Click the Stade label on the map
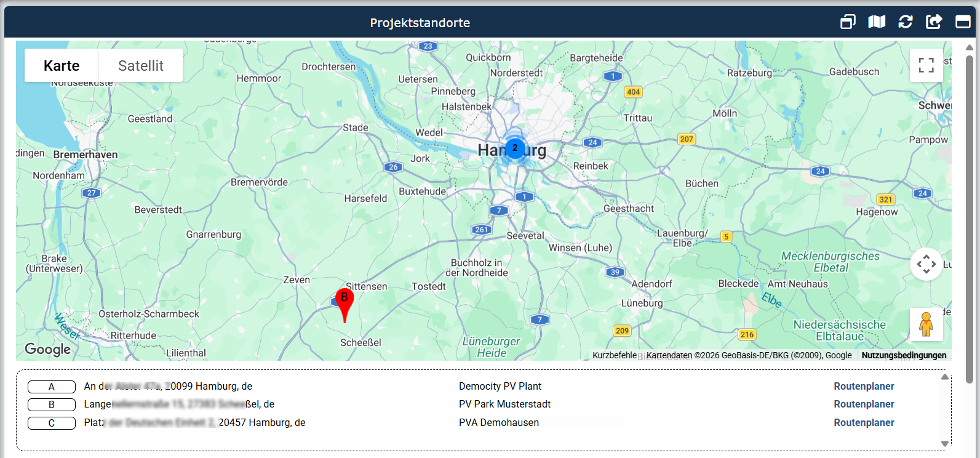980x458 pixels. click(x=356, y=127)
